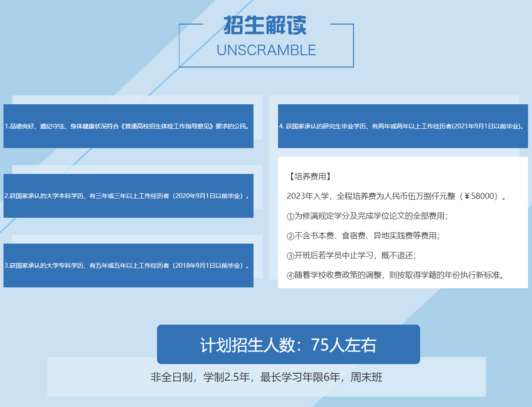The image size is (532, 407).
Task: Select requirement 4 about 研究生毕业学历
Action: click(x=403, y=126)
